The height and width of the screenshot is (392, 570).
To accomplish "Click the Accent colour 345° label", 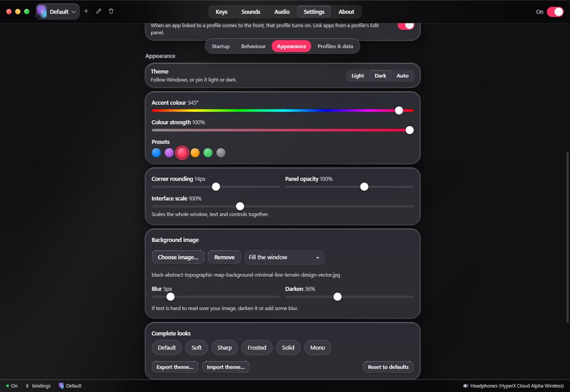I will point(175,103).
